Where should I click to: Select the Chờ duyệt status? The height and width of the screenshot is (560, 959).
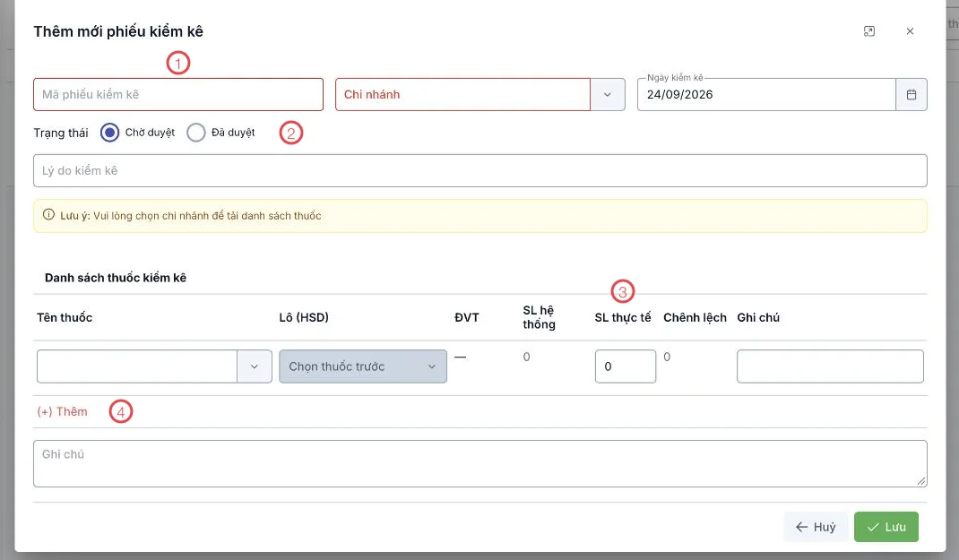click(110, 133)
